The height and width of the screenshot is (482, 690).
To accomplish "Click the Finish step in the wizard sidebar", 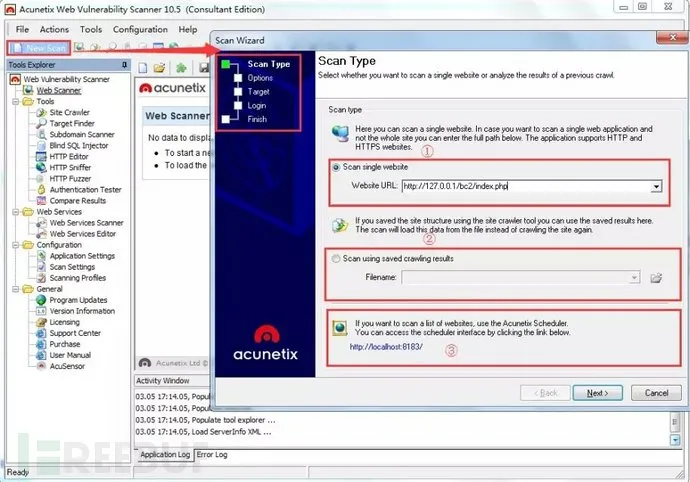I will pos(257,119).
